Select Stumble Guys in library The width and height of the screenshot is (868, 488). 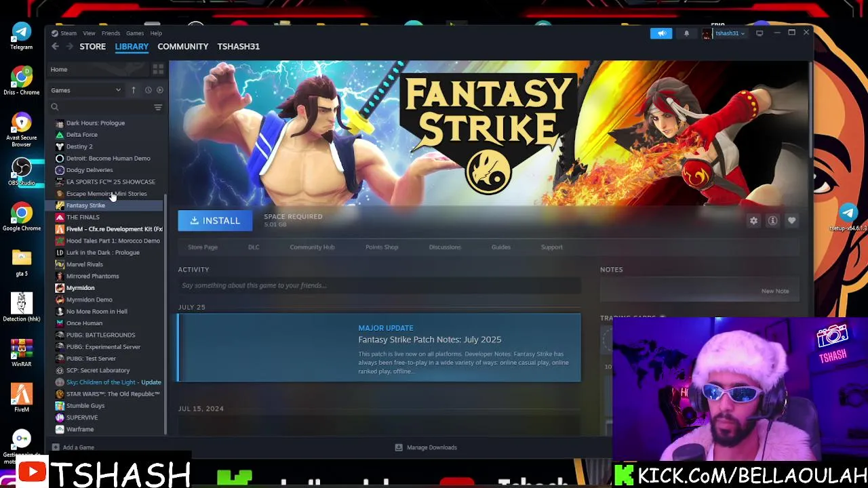(x=85, y=405)
